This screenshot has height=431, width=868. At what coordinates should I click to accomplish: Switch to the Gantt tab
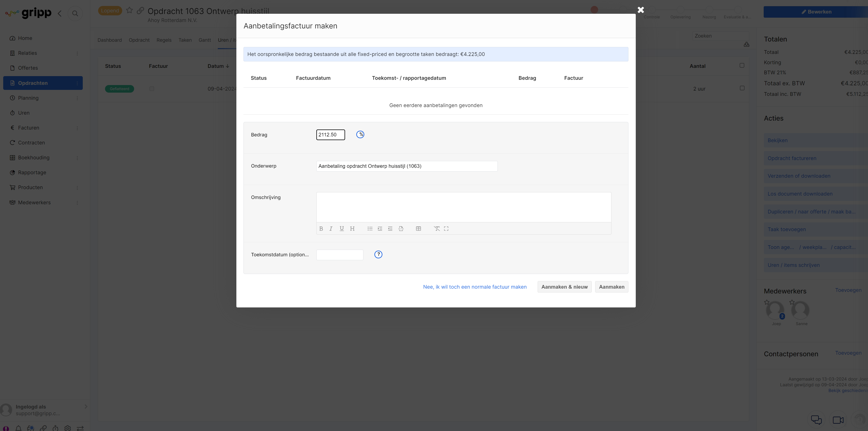205,40
